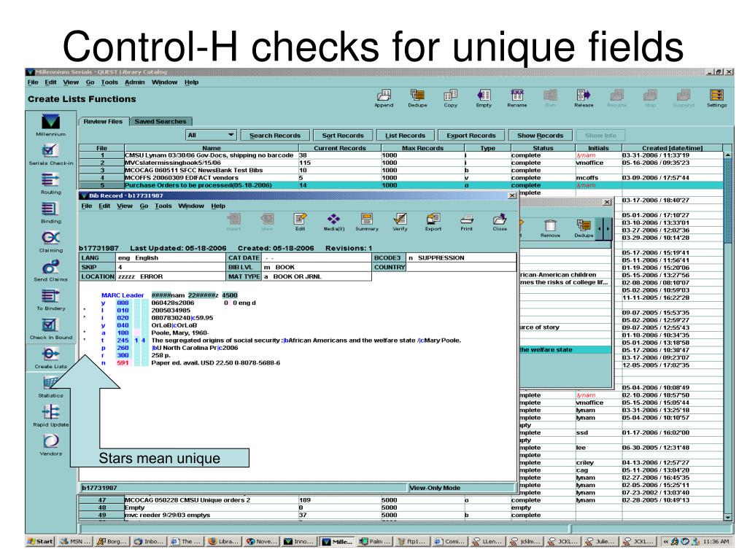Click the Dedupe icon in main toolbar

(x=417, y=98)
